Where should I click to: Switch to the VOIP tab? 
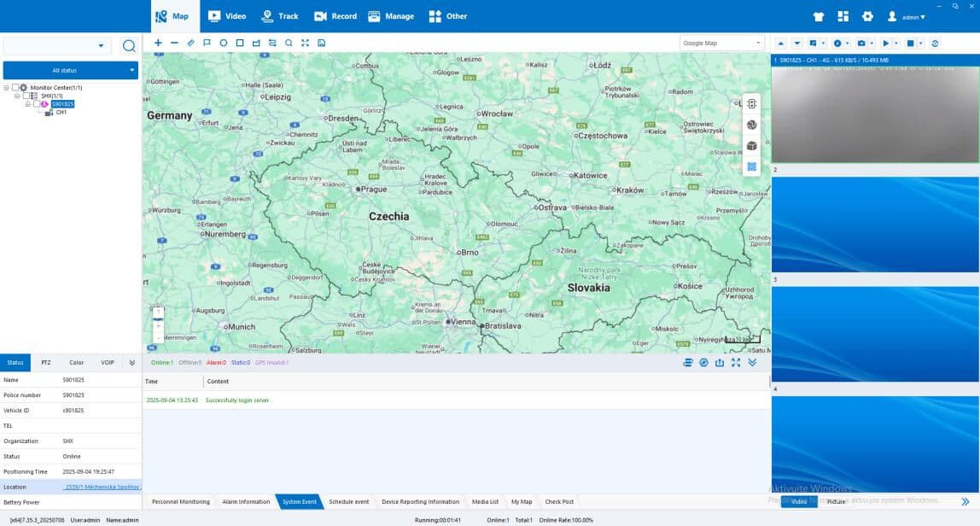click(108, 363)
